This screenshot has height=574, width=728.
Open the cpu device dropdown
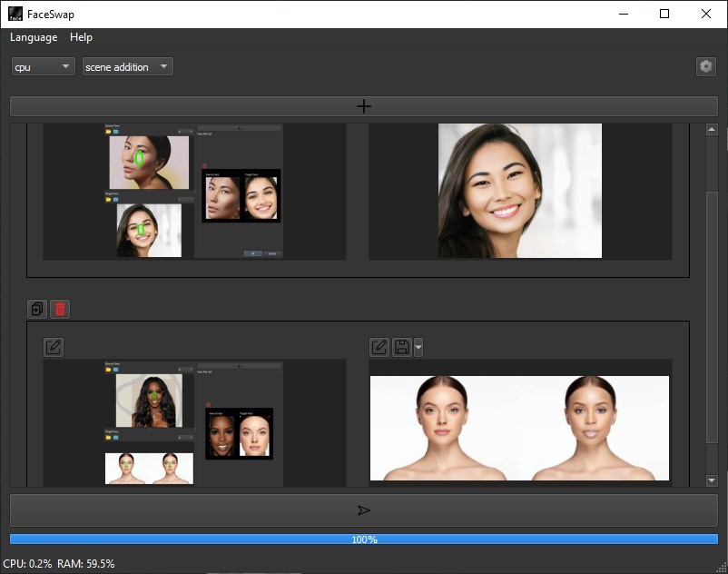click(43, 67)
